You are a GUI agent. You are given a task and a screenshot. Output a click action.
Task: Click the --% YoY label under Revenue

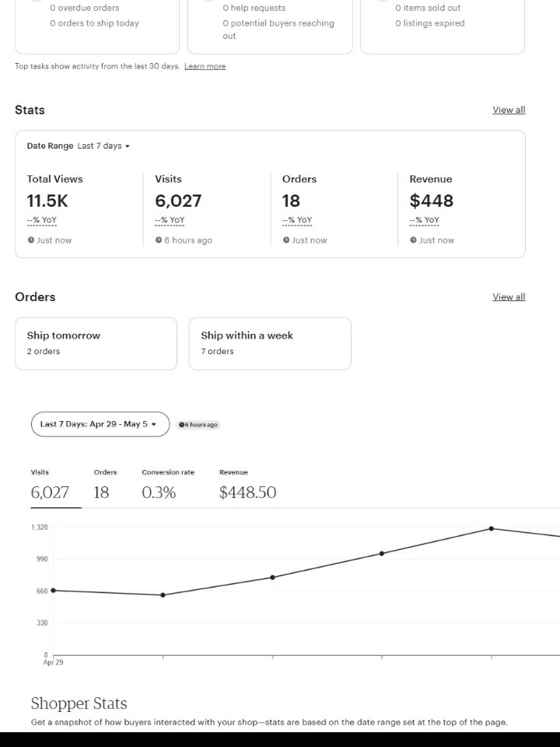click(425, 220)
